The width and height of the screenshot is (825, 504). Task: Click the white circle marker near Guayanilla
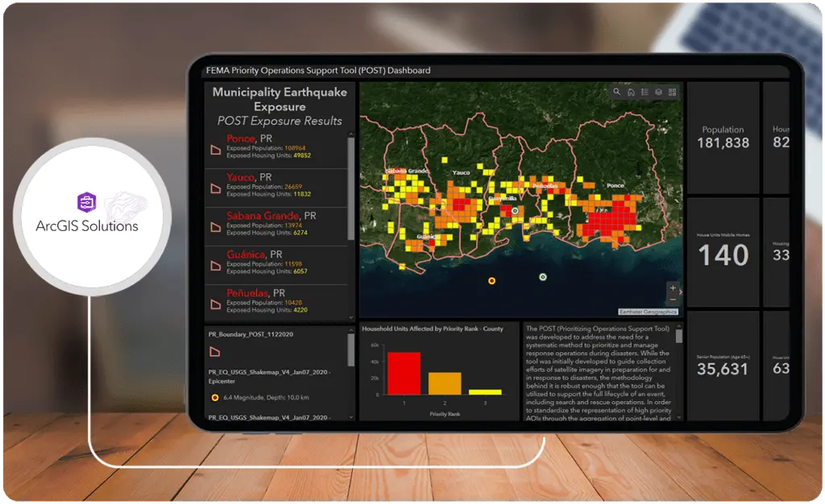515,211
